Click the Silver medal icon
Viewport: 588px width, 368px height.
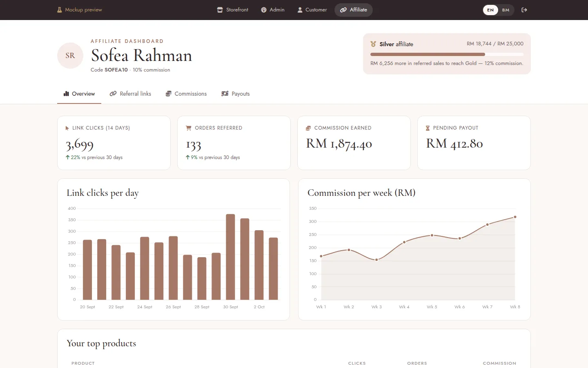[x=373, y=44]
